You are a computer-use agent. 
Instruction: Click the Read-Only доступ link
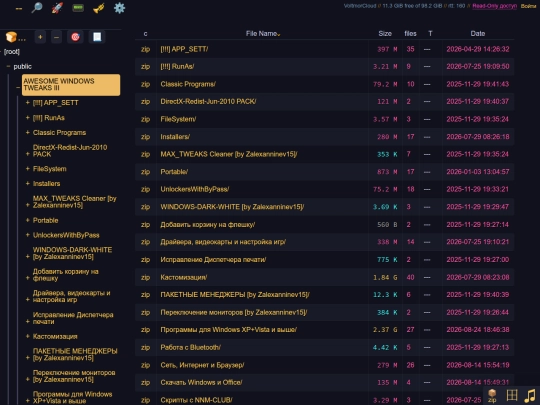(x=495, y=6)
